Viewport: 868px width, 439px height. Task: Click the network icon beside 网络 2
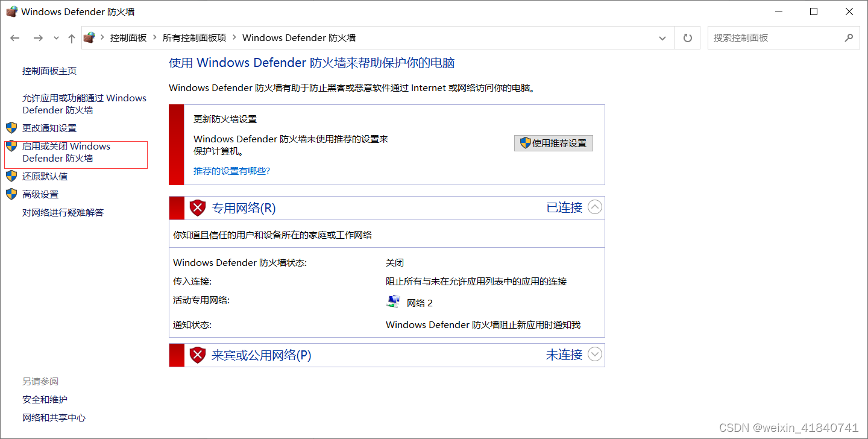[393, 302]
